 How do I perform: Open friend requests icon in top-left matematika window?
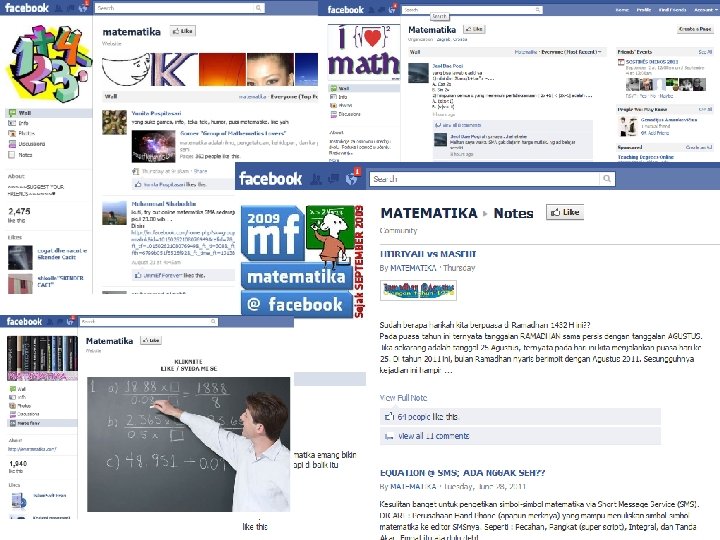[x=59, y=8]
